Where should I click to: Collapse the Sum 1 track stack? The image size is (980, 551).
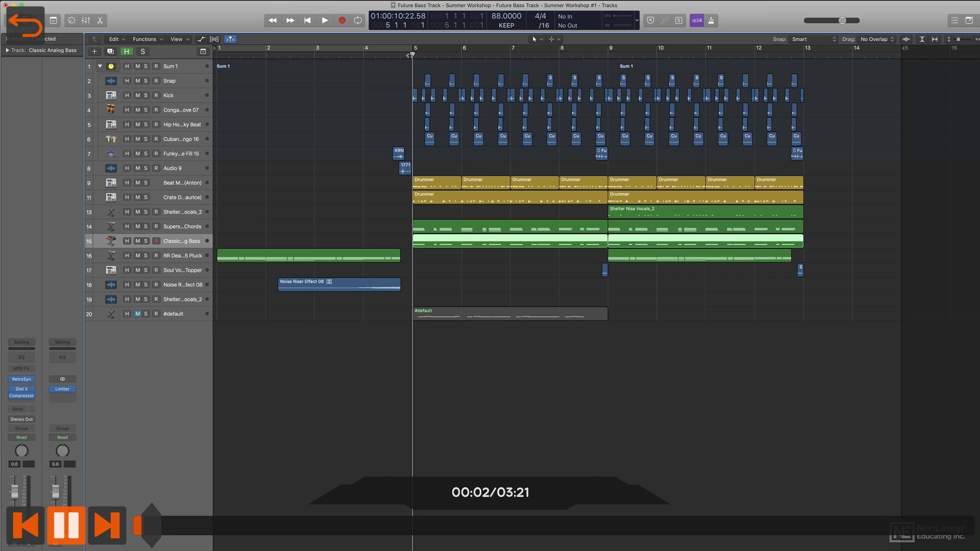(x=100, y=66)
